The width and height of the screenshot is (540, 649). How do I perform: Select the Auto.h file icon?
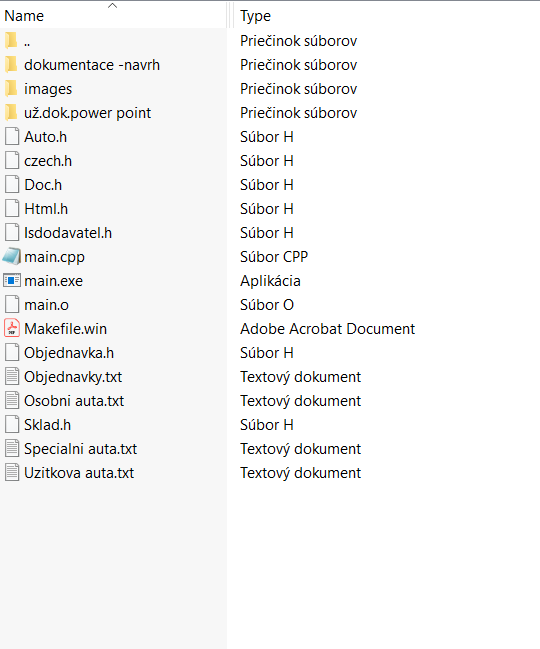click(12, 137)
